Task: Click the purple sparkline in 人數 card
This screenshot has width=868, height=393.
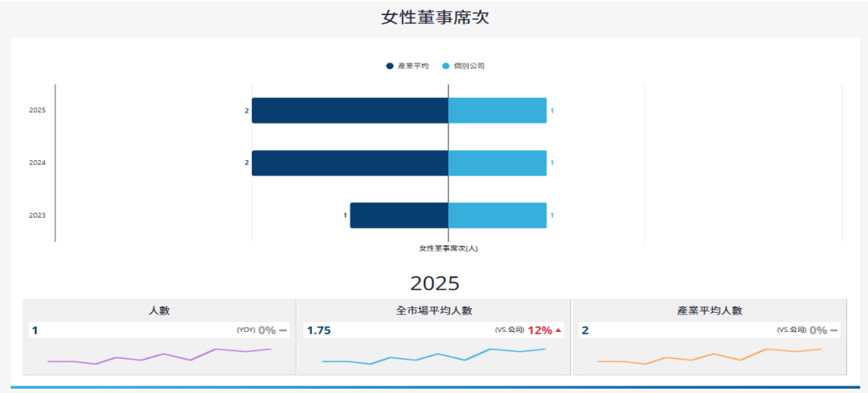Action: pos(159,355)
